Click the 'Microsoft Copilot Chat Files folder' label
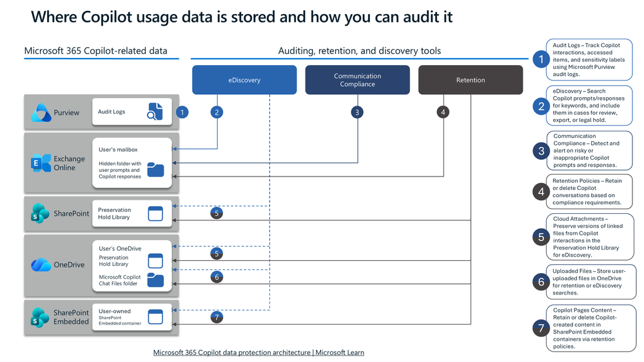Screen dimensions: 644x362 (x=119, y=280)
